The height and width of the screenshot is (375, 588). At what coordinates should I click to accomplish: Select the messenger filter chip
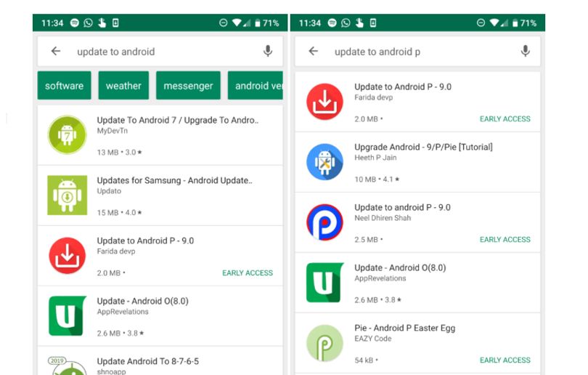(x=188, y=86)
